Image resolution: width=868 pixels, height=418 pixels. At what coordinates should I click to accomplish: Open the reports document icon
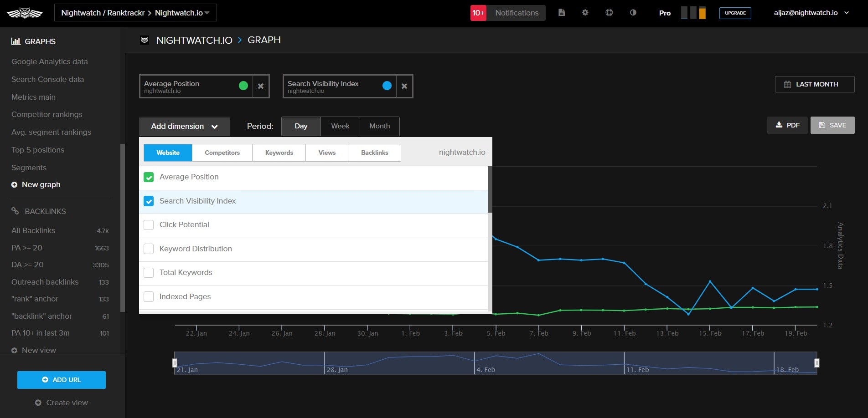tap(562, 13)
